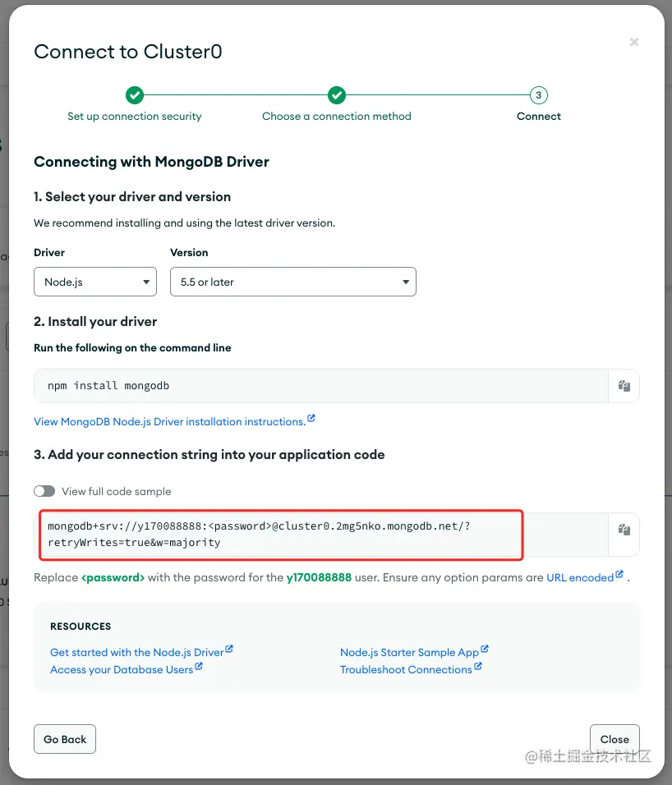Screen dimensions: 672x785
Task: Open View MongoDB Node.js Driver installation instructions link
Action: pyautogui.click(x=170, y=421)
